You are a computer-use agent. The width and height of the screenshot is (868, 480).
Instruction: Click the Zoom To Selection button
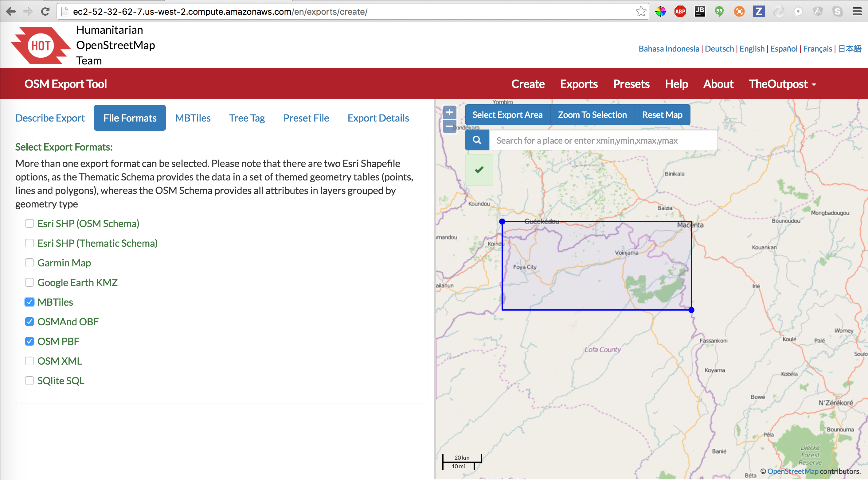tap(592, 115)
